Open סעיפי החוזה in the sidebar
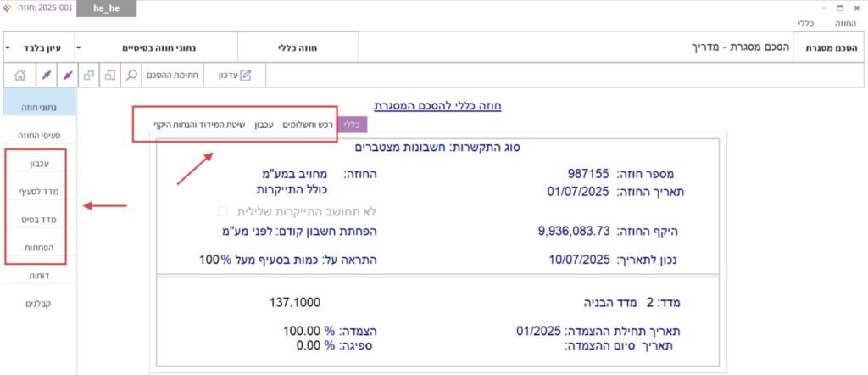 pos(41,135)
